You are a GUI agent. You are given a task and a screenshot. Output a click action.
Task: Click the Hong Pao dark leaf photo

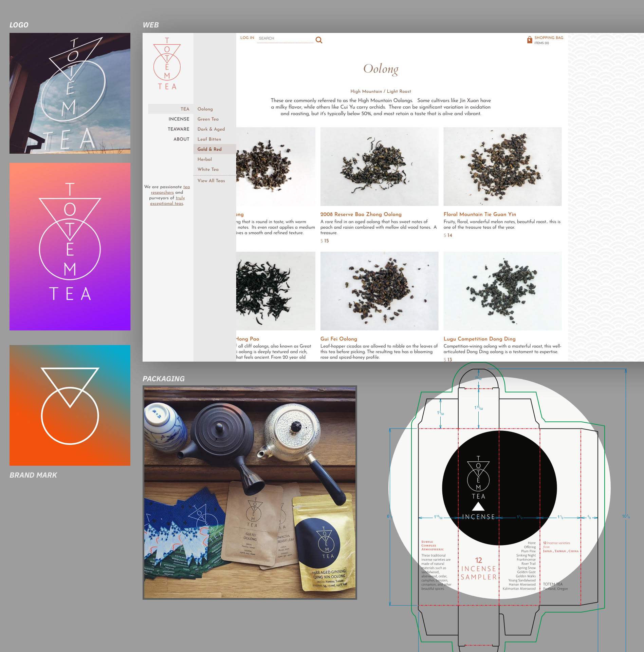(276, 291)
